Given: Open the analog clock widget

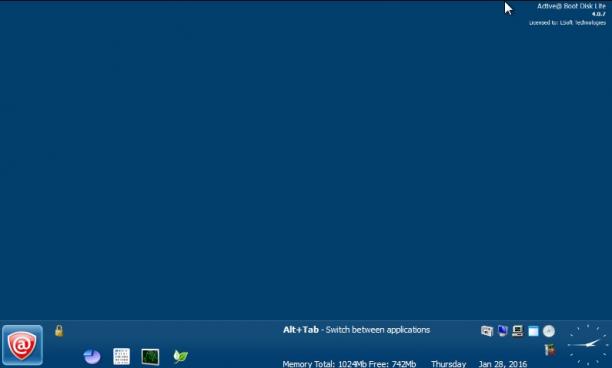Looking at the screenshot, I should pos(588,345).
